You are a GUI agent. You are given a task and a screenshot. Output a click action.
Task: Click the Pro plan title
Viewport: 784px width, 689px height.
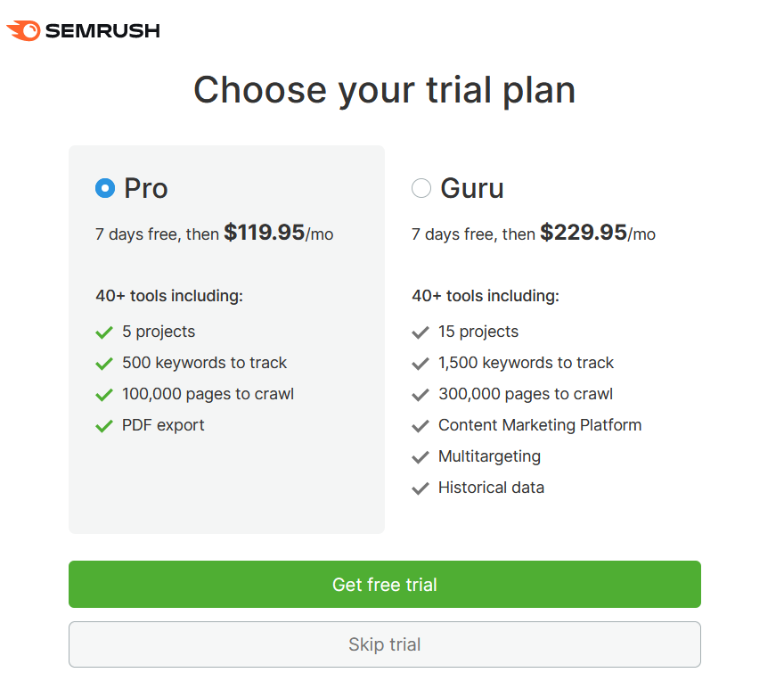[x=146, y=188]
